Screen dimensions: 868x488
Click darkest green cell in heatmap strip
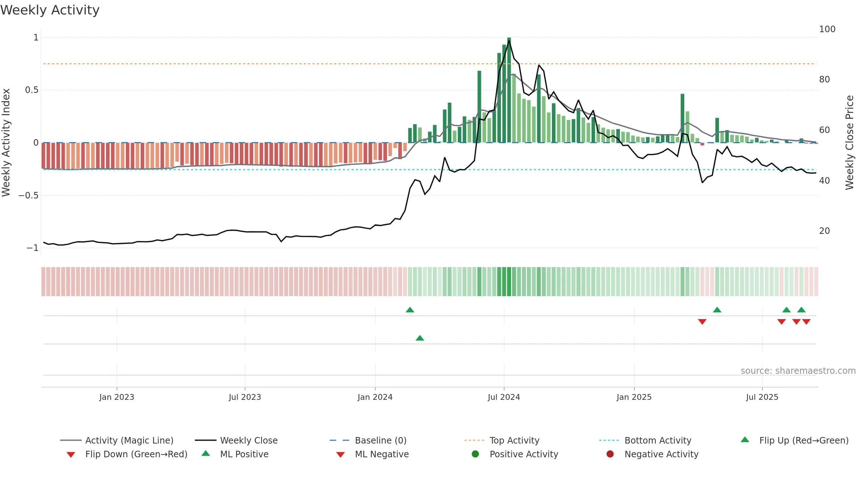(x=509, y=282)
